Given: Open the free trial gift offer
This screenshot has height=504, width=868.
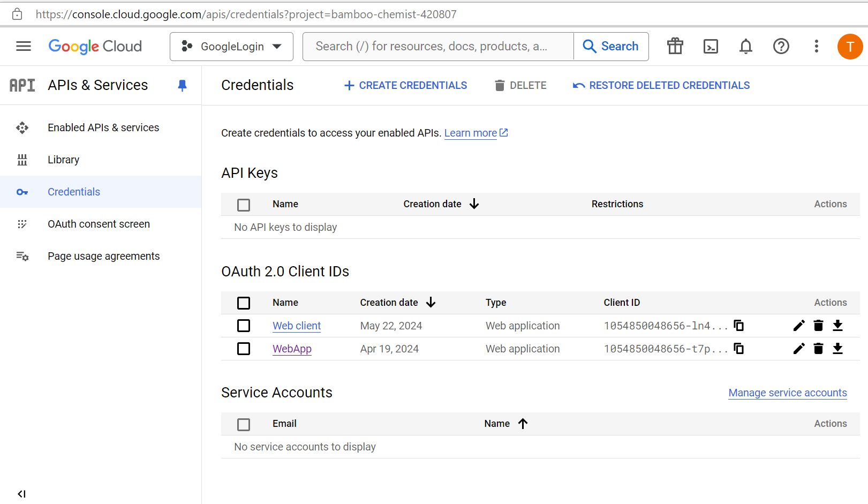Looking at the screenshot, I should (x=675, y=47).
